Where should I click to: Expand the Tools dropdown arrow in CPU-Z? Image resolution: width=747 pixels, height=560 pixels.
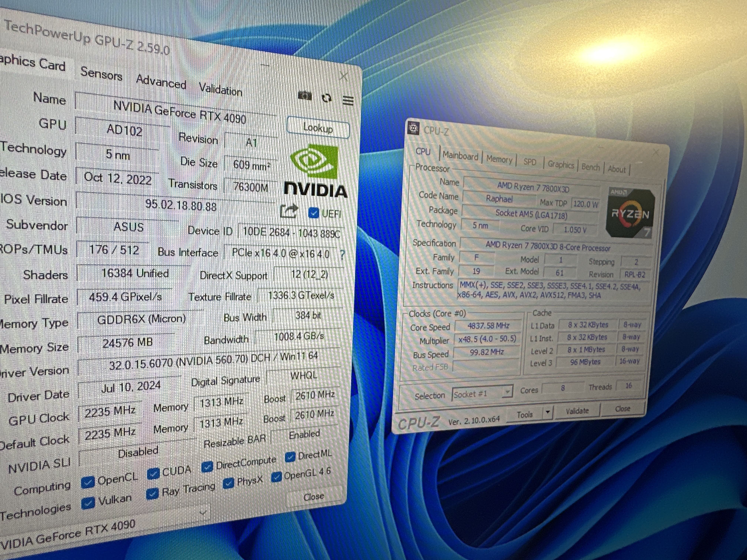(x=547, y=412)
